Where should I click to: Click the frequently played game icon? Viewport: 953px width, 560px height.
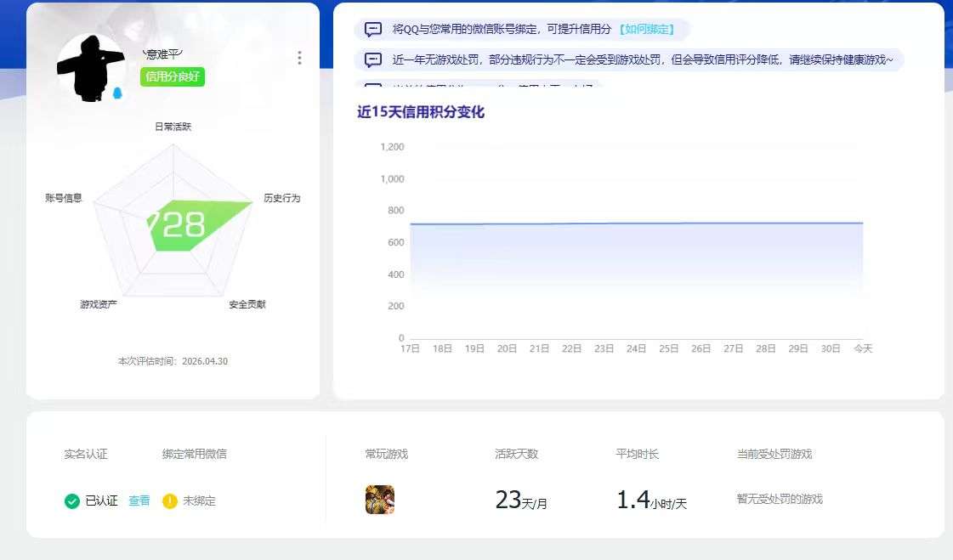coord(380,500)
